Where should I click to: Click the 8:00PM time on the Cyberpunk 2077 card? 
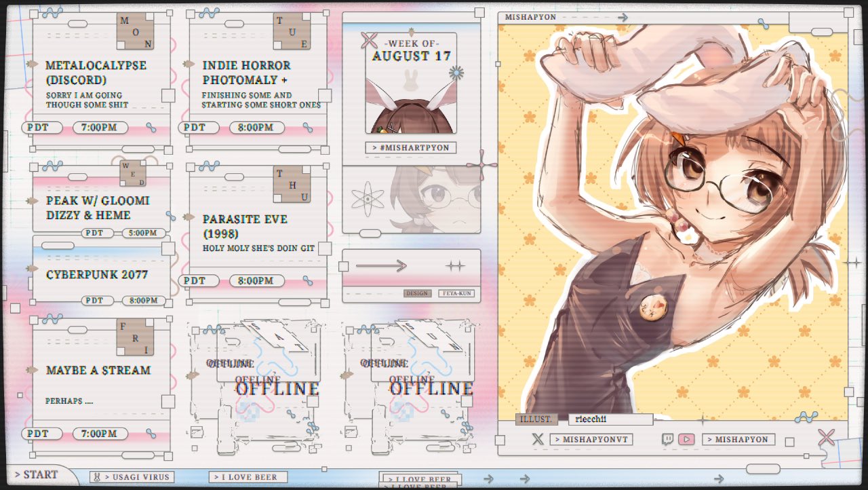(x=144, y=301)
